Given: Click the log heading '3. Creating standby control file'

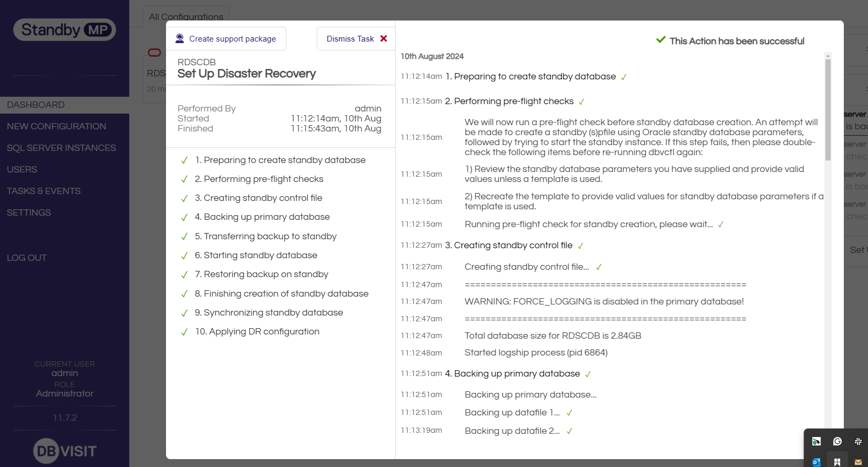Looking at the screenshot, I should coord(509,245).
